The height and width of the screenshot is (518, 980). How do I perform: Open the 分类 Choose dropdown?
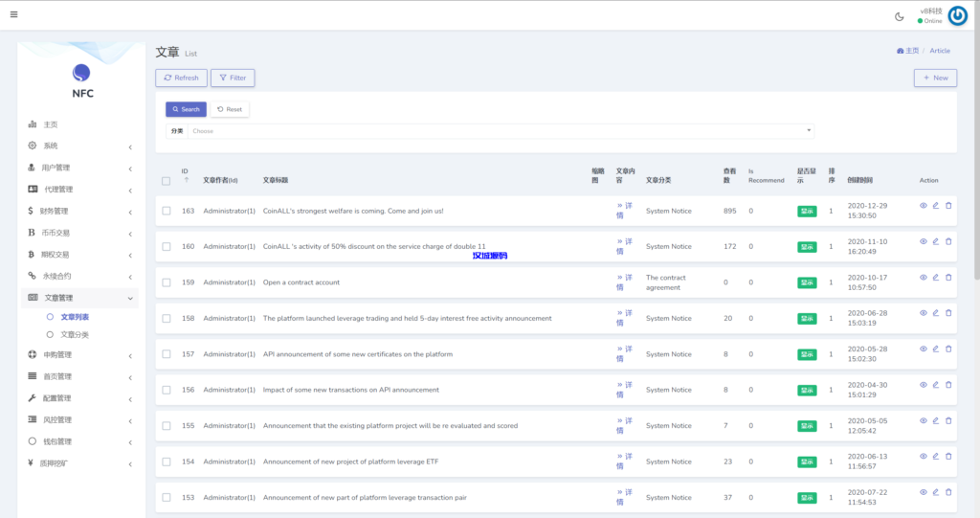pos(501,131)
